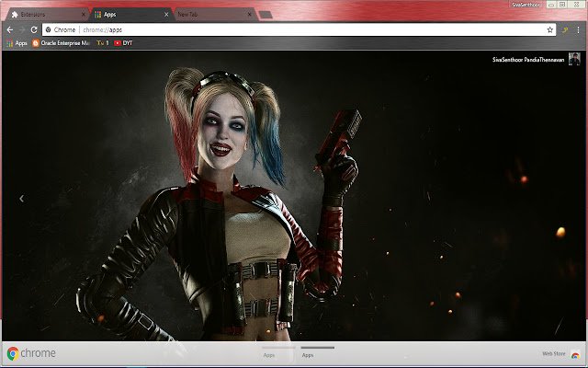Maximize the Chrome window
The height and width of the screenshot is (368, 588).
(x=562, y=5)
